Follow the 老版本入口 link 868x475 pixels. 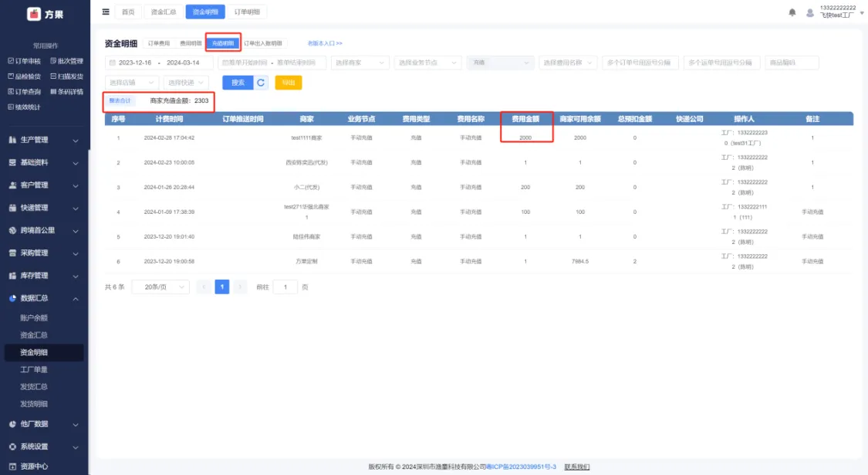324,44
